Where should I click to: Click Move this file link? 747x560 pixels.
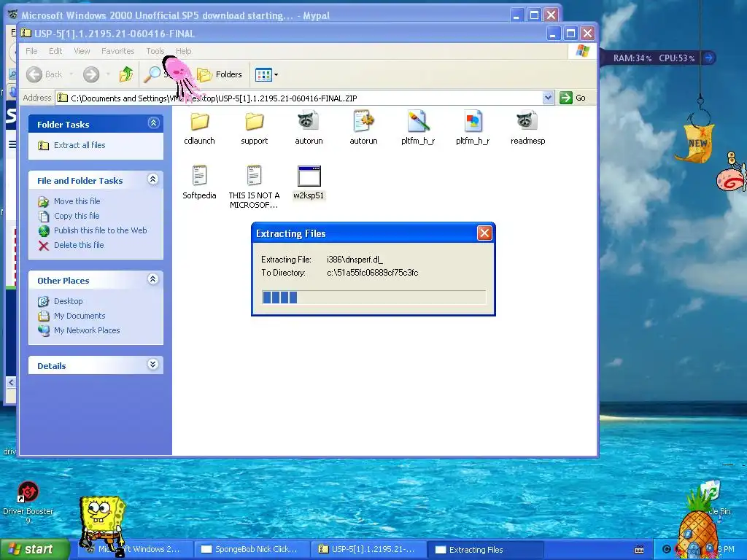click(x=77, y=201)
